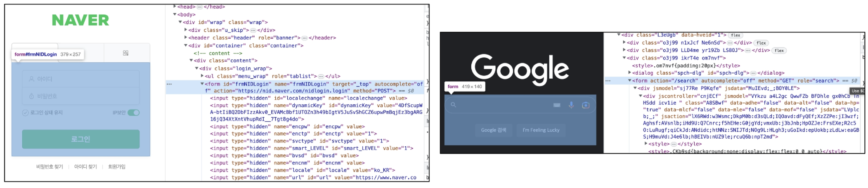Click the I'm Feeling Lucky button
The height and width of the screenshot is (188, 868).
point(541,130)
